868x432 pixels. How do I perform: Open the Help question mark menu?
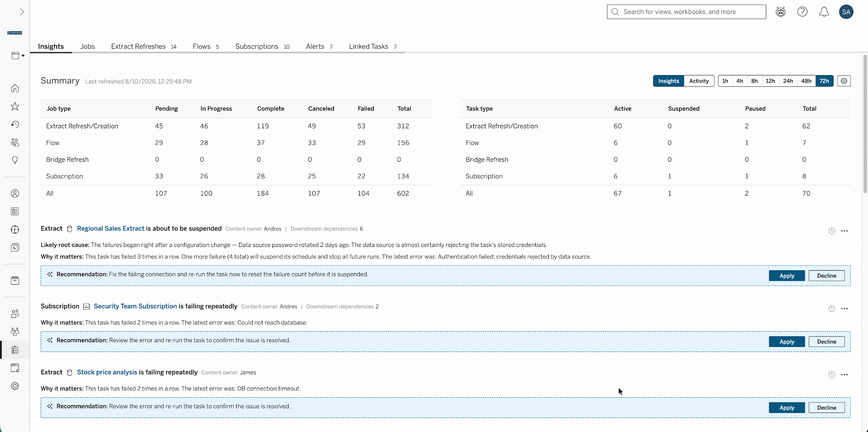802,12
